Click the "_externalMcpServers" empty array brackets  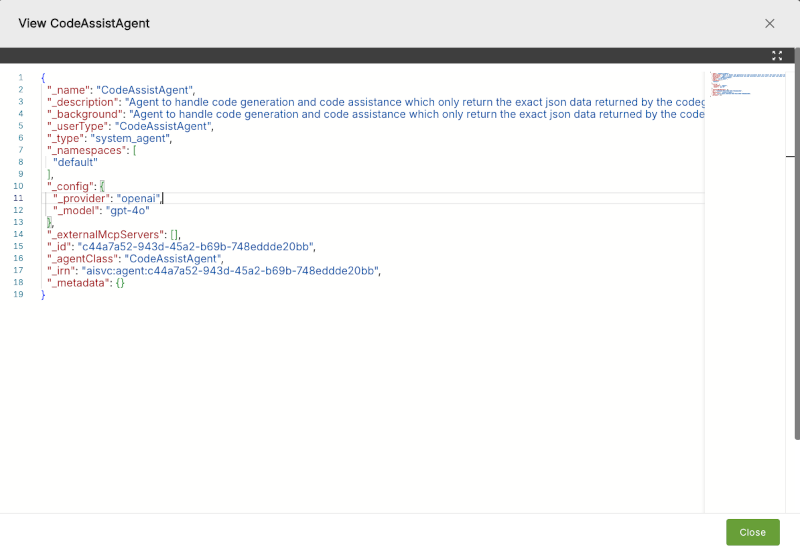click(x=174, y=235)
